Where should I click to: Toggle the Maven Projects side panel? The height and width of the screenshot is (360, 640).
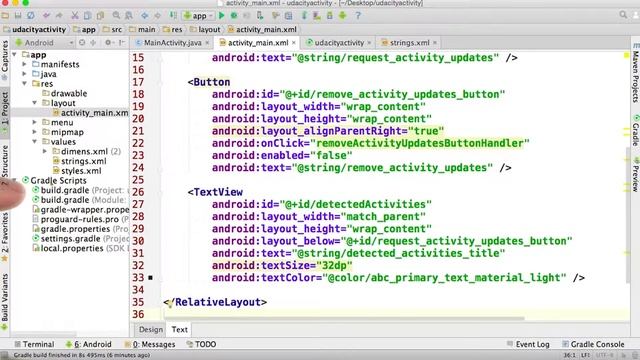[636, 73]
